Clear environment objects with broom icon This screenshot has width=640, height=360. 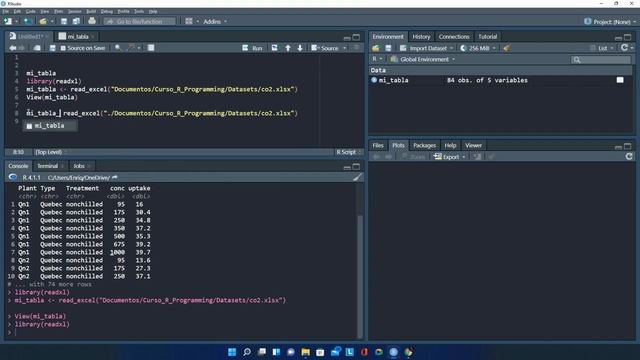pyautogui.click(x=507, y=48)
